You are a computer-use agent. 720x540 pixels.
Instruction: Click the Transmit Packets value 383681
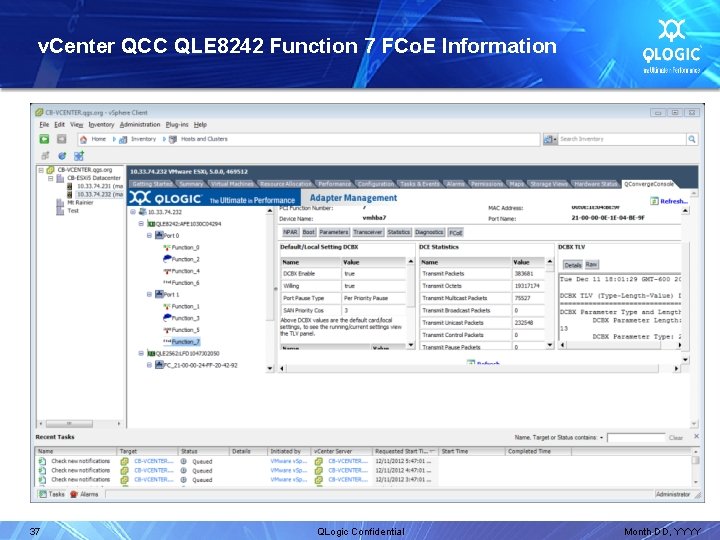[x=523, y=274]
